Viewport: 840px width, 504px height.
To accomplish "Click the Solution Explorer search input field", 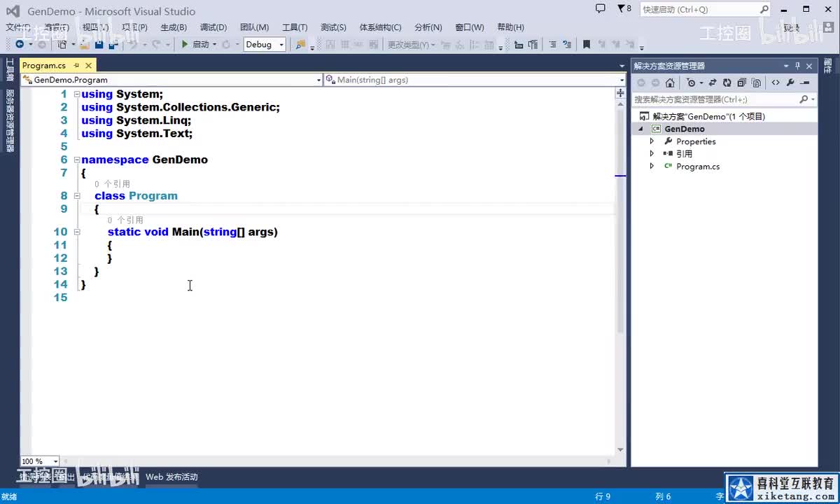I will pyautogui.click(x=715, y=99).
